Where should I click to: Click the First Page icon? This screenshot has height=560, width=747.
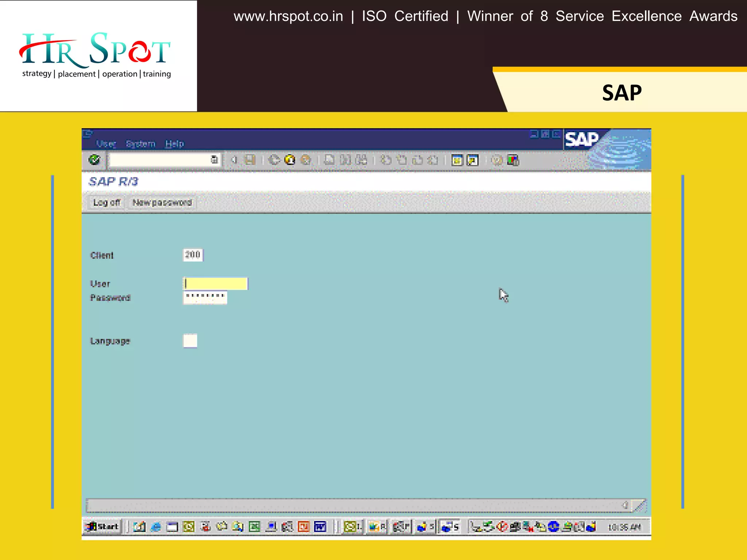point(386,160)
